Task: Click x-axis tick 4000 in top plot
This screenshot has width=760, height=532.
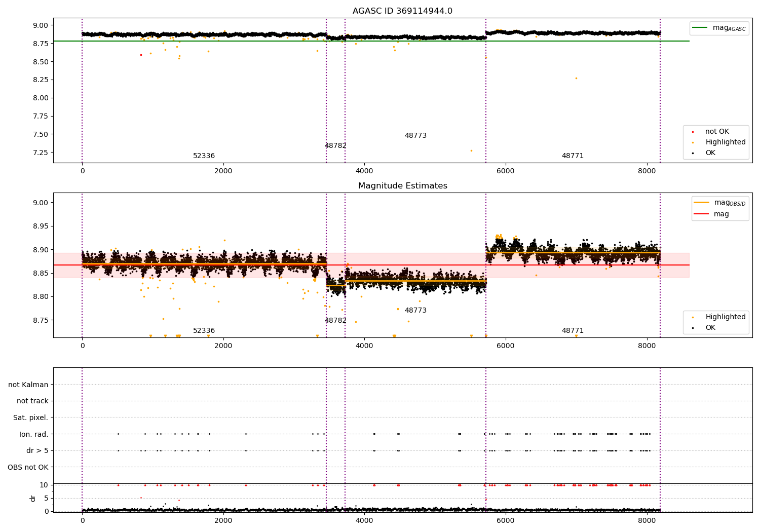Action: 364,171
